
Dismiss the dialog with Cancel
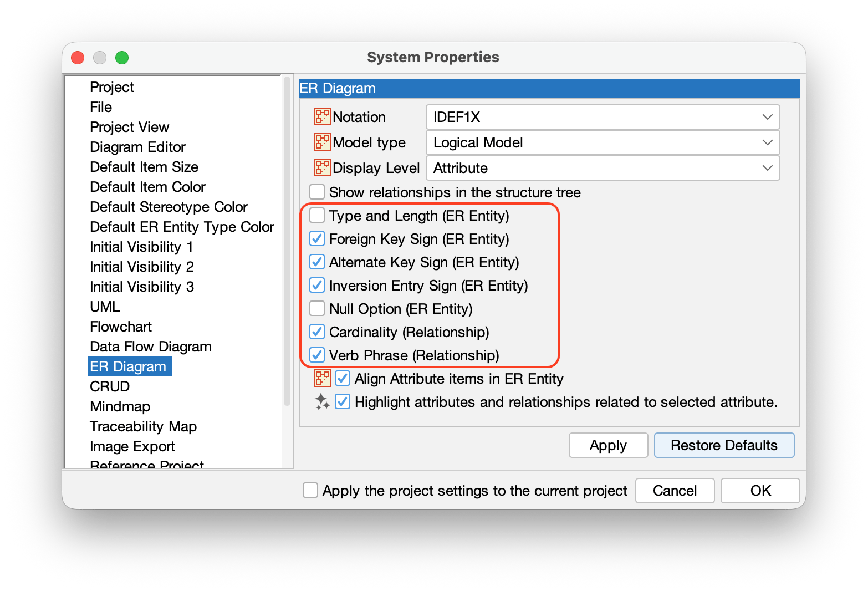(675, 490)
